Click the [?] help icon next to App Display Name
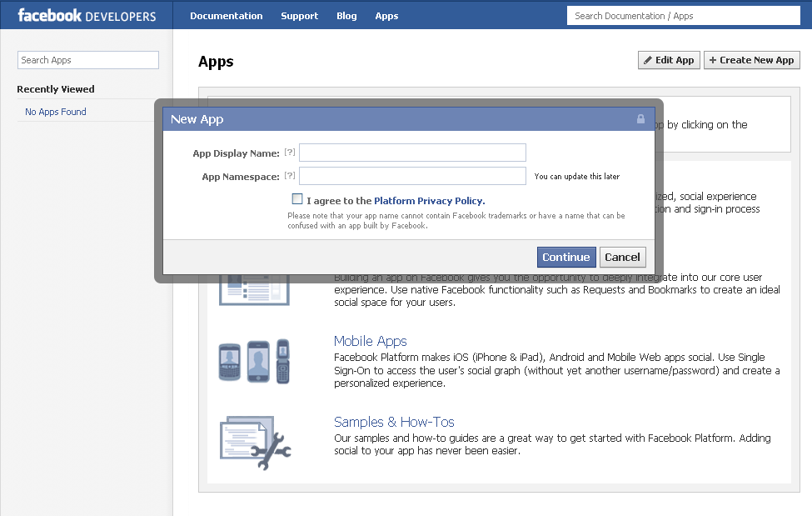The height and width of the screenshot is (516, 812). [x=288, y=153]
